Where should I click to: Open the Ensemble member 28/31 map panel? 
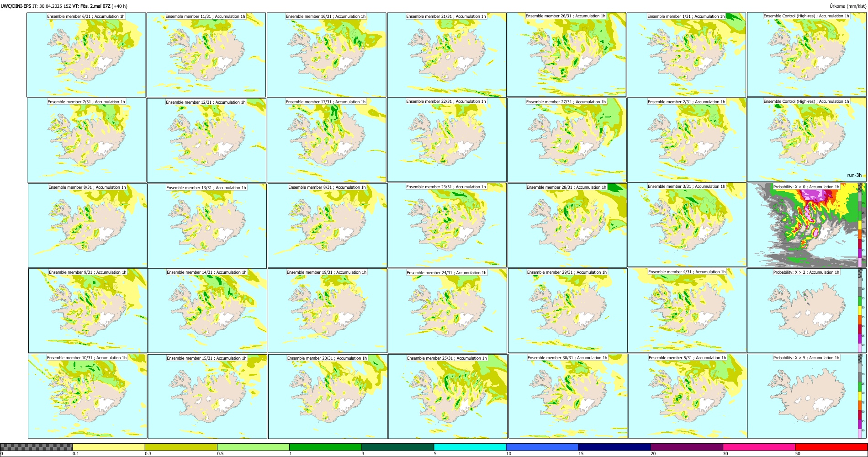(x=567, y=226)
